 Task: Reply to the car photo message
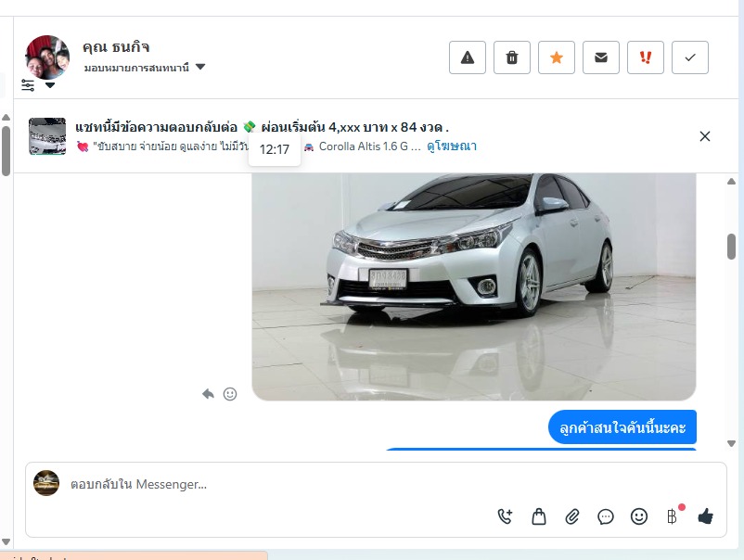pos(208,394)
